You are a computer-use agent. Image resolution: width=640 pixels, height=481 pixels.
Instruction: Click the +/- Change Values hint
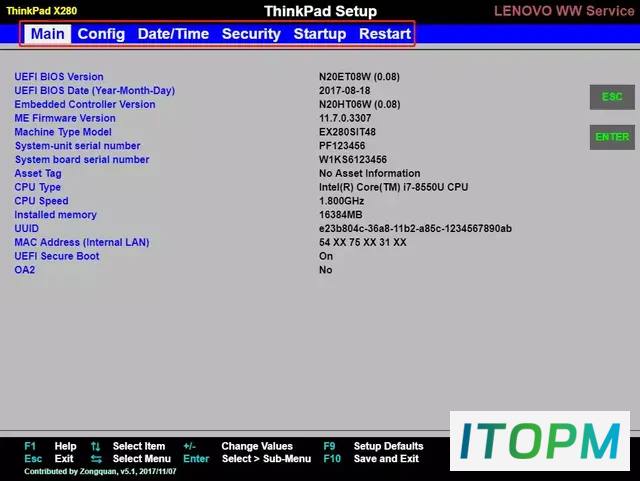[238, 446]
